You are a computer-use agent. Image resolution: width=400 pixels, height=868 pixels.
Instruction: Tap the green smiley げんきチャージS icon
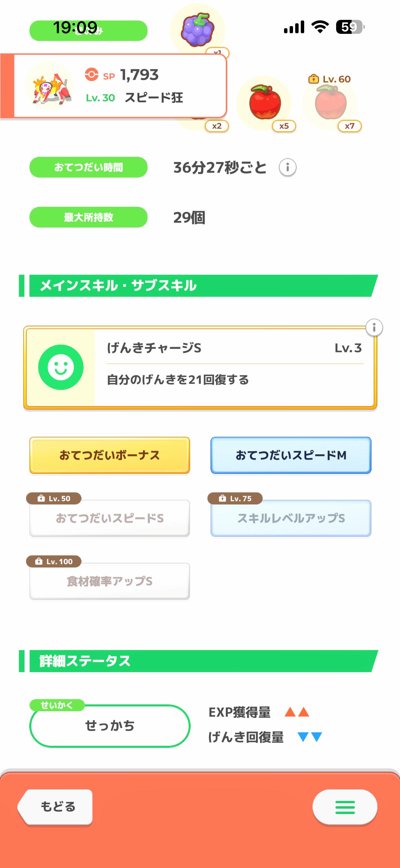coord(61,367)
